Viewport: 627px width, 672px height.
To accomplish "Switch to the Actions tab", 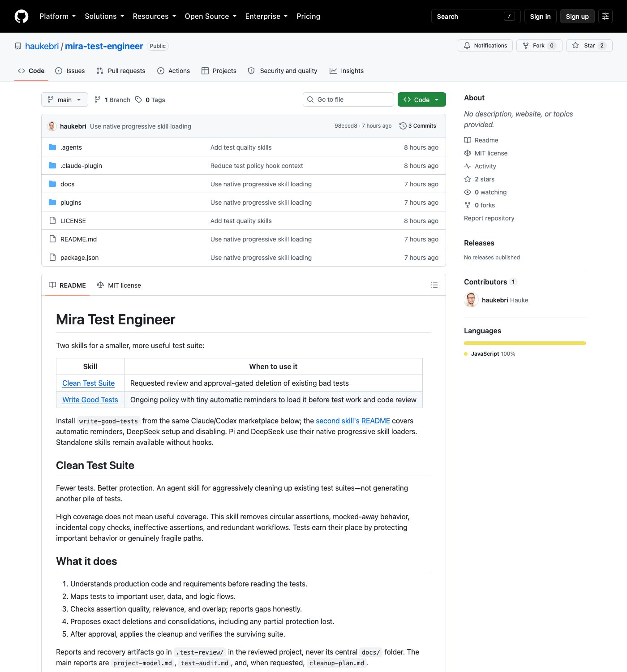I will [174, 71].
